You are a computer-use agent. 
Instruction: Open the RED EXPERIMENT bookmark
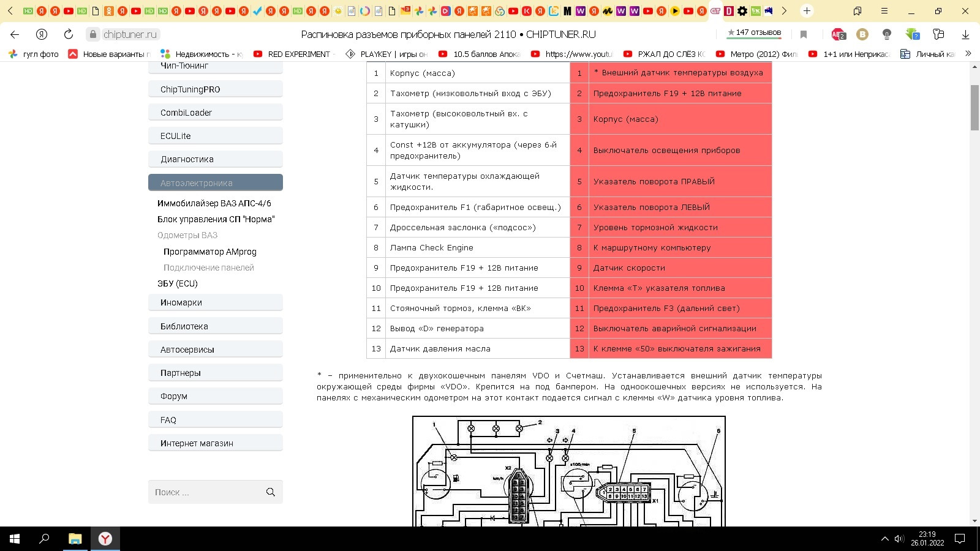[x=295, y=54]
